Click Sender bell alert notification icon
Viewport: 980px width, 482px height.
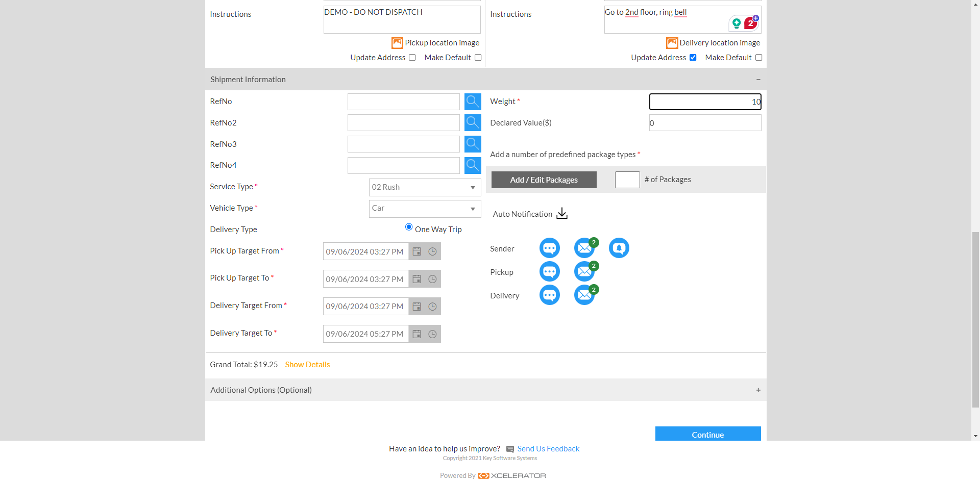pyautogui.click(x=619, y=248)
